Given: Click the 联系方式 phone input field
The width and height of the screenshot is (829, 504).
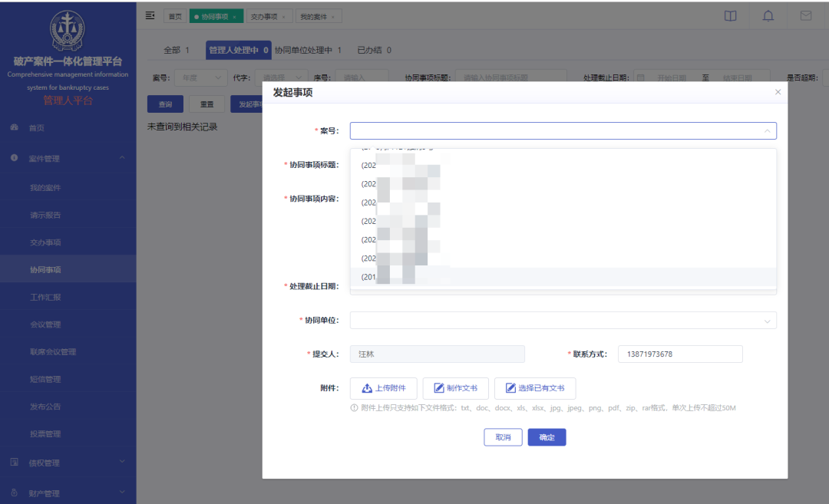Looking at the screenshot, I should [x=679, y=354].
